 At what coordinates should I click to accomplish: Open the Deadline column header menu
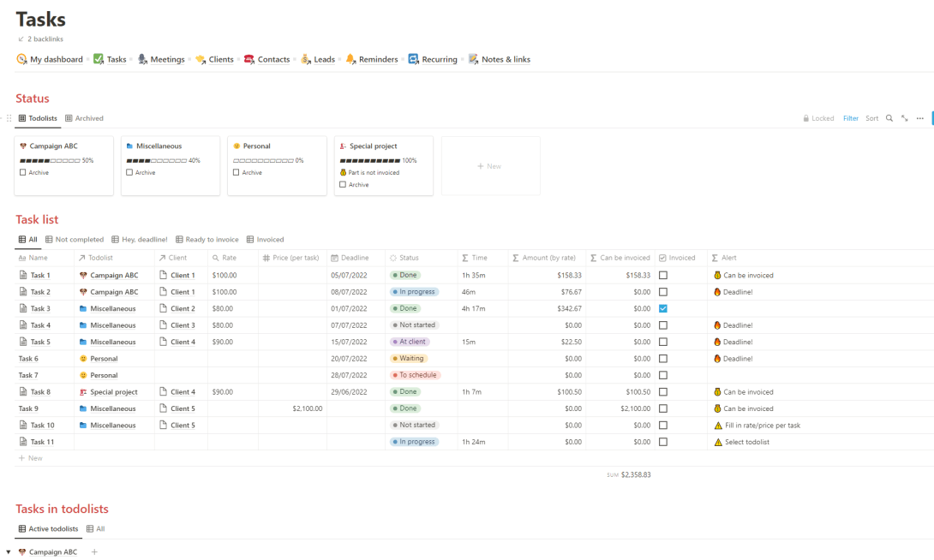[356, 258]
